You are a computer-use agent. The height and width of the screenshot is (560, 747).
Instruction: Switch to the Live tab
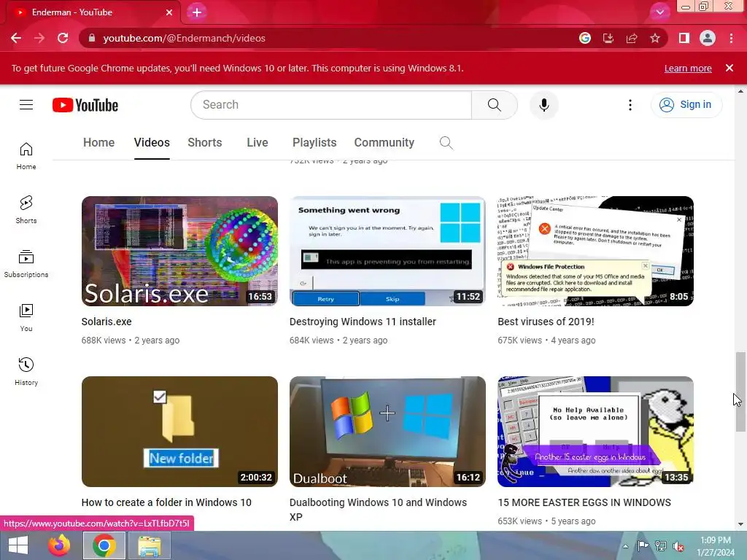click(x=258, y=142)
